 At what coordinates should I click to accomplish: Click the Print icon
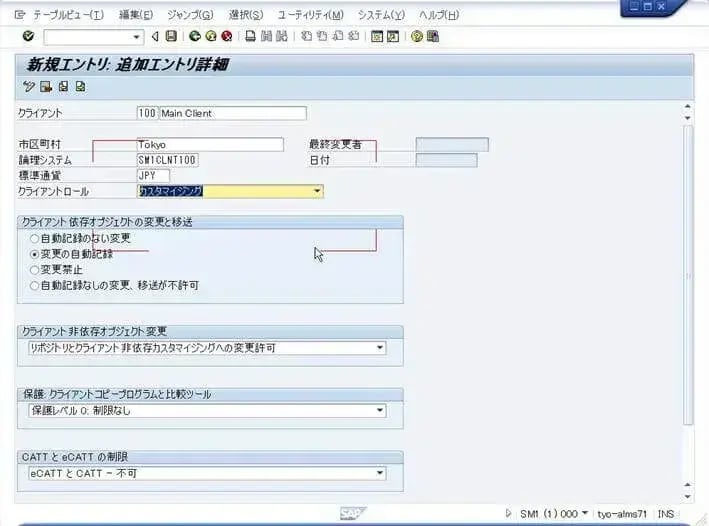[250, 36]
